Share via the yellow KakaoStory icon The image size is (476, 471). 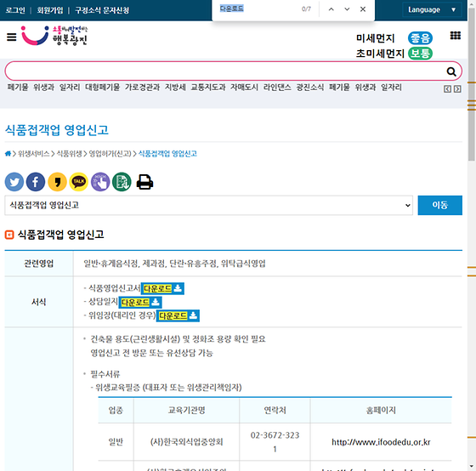(57, 182)
